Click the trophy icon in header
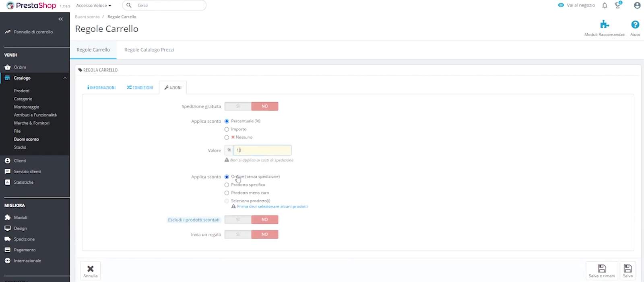Image resolution: width=644 pixels, height=282 pixels. coord(618,6)
